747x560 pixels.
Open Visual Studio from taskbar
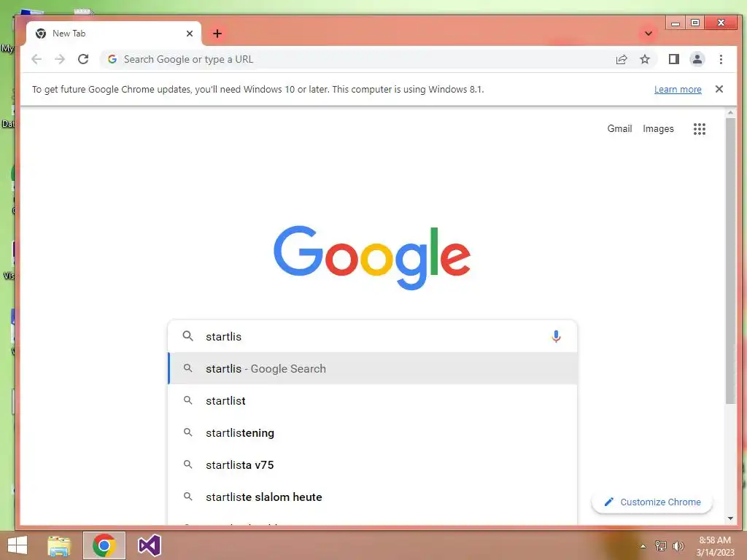point(149,545)
